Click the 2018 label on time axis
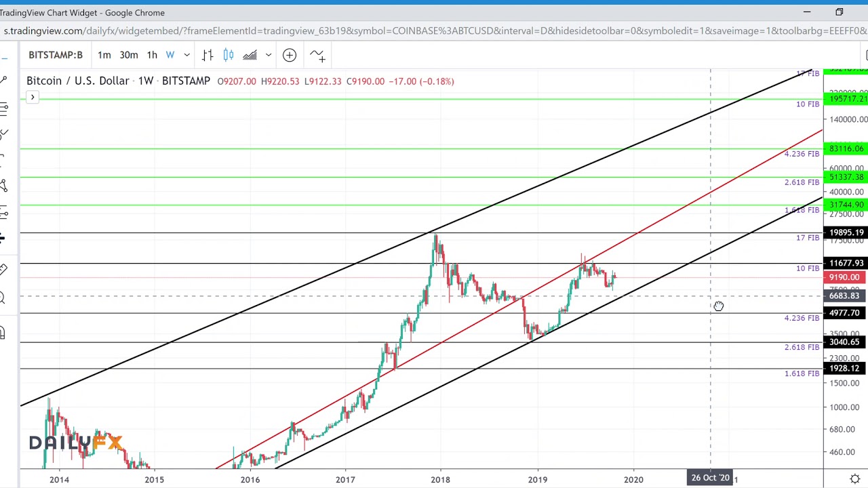Viewport: 868px width, 488px height. pyautogui.click(x=440, y=479)
